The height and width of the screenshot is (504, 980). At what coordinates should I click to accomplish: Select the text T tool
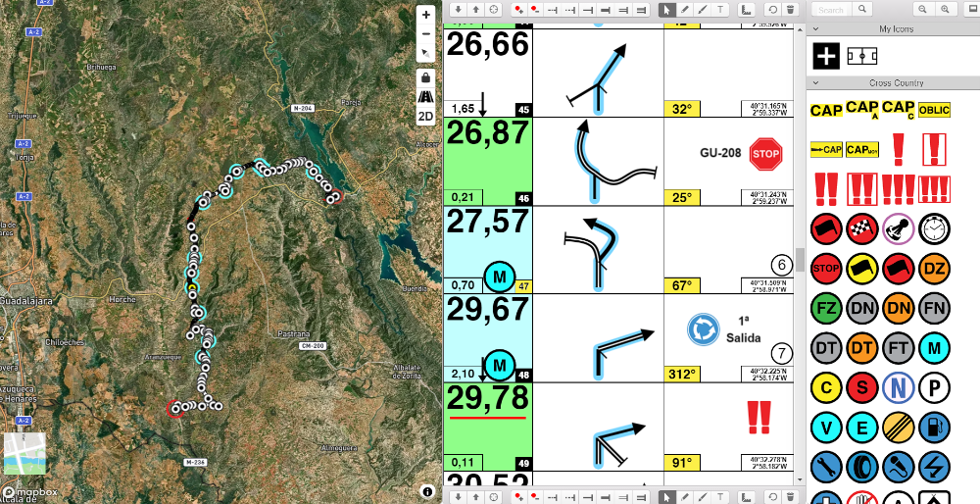(720, 10)
